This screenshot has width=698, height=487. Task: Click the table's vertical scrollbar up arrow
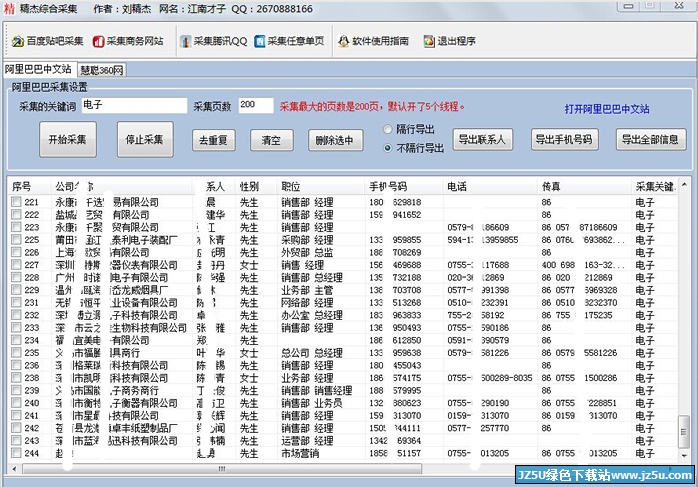click(x=684, y=184)
